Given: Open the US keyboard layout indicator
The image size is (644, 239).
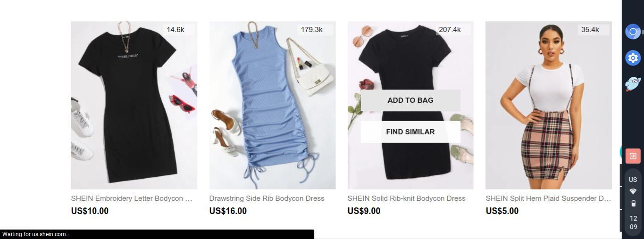Looking at the screenshot, I should tap(633, 180).
